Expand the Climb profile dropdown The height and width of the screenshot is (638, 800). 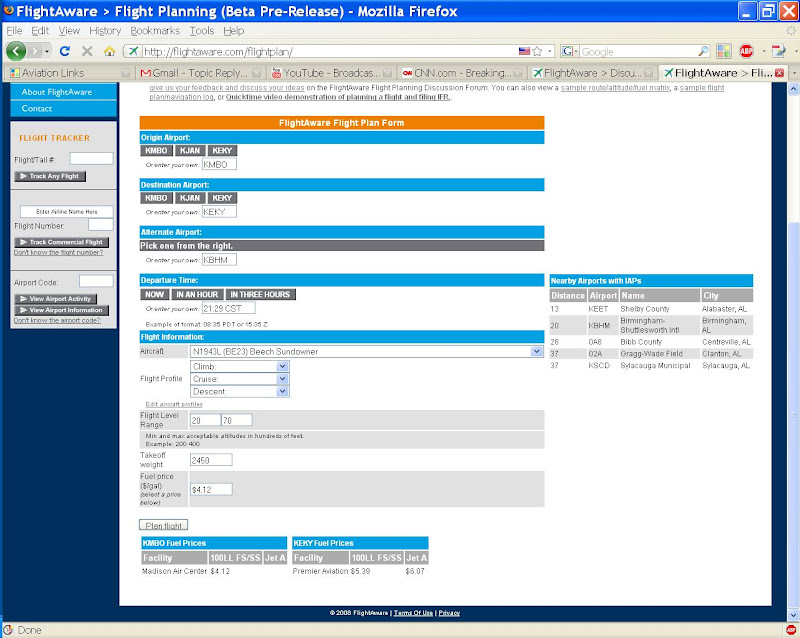click(283, 366)
